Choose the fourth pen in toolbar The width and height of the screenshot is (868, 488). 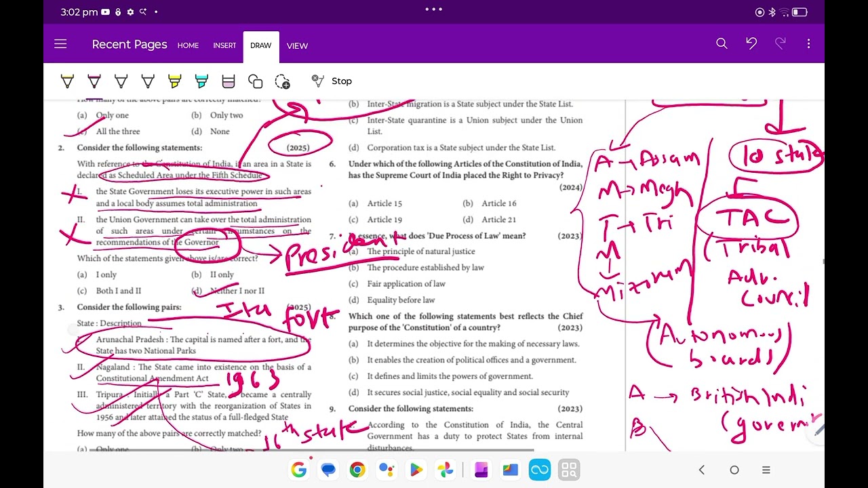click(x=148, y=81)
